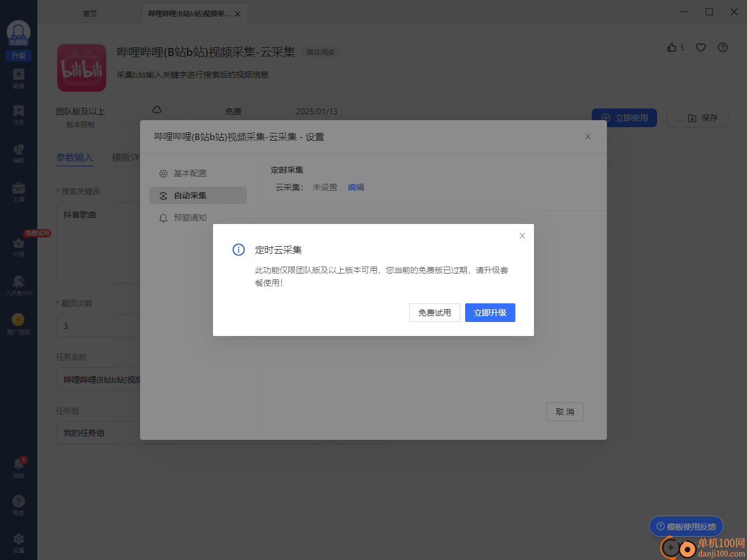Open 消息 notifications in sidebar
This screenshot has width=747, height=560.
(x=19, y=468)
